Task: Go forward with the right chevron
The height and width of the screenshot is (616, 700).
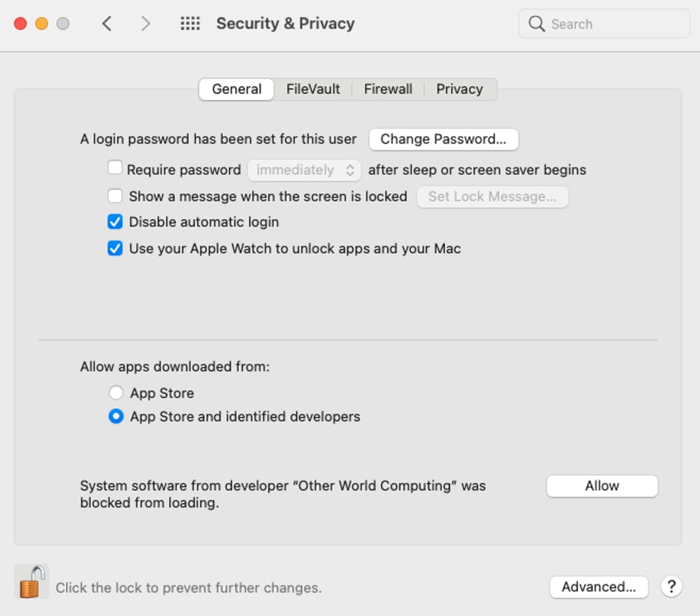Action: point(145,24)
